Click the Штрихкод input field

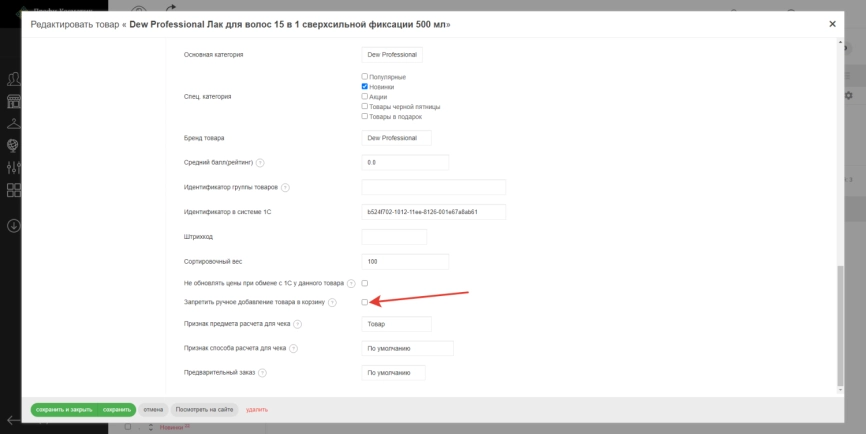click(394, 237)
